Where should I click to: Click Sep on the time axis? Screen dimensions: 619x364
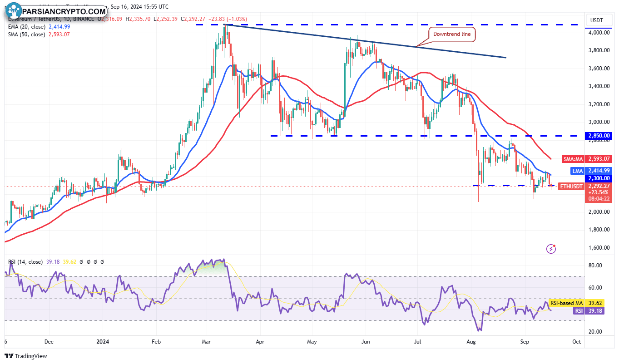525,341
